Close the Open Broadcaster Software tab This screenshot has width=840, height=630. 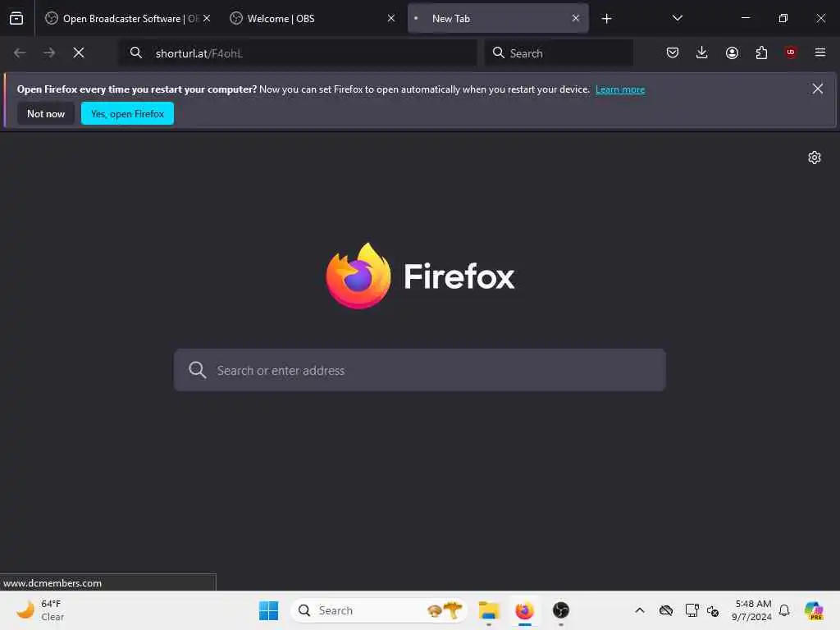click(x=207, y=18)
